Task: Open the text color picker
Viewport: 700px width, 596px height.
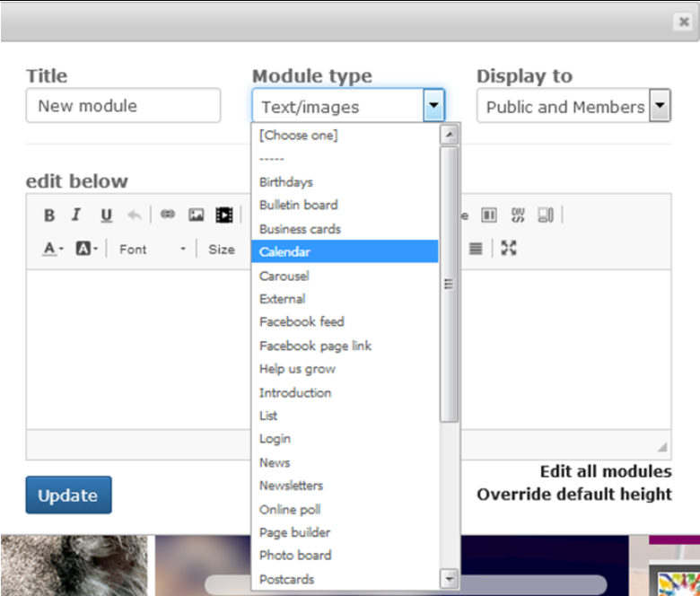Action: point(53,250)
